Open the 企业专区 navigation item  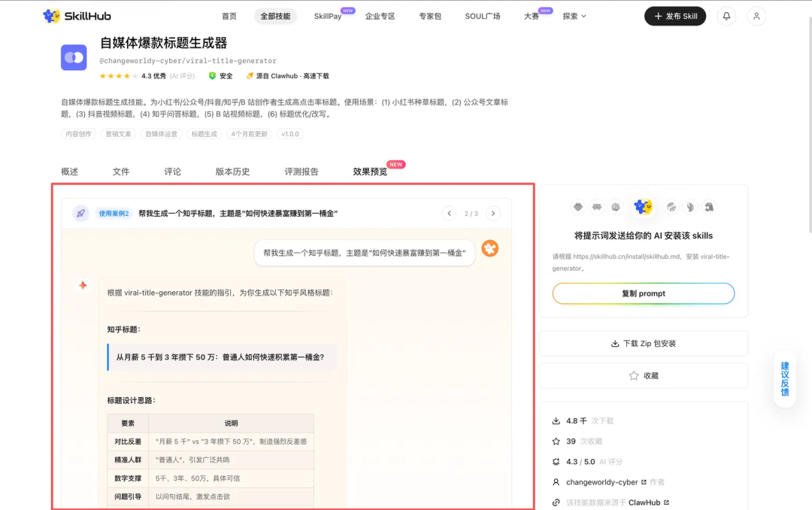click(x=380, y=16)
